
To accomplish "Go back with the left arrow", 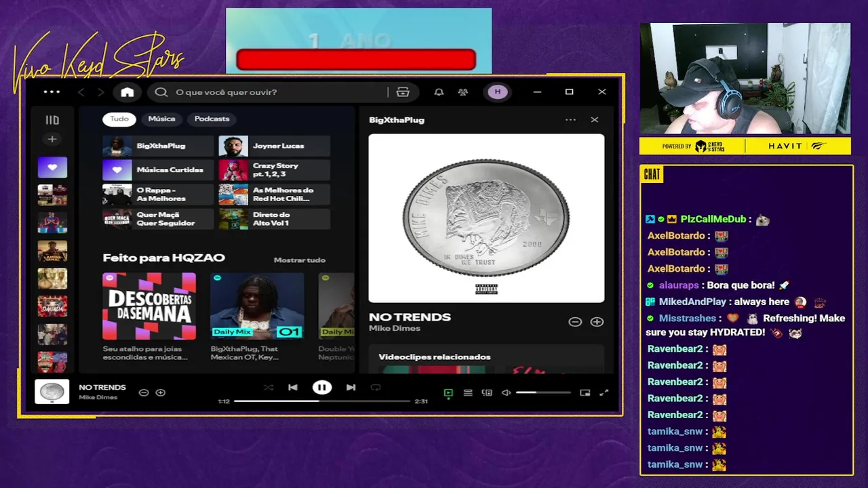I will tap(81, 92).
